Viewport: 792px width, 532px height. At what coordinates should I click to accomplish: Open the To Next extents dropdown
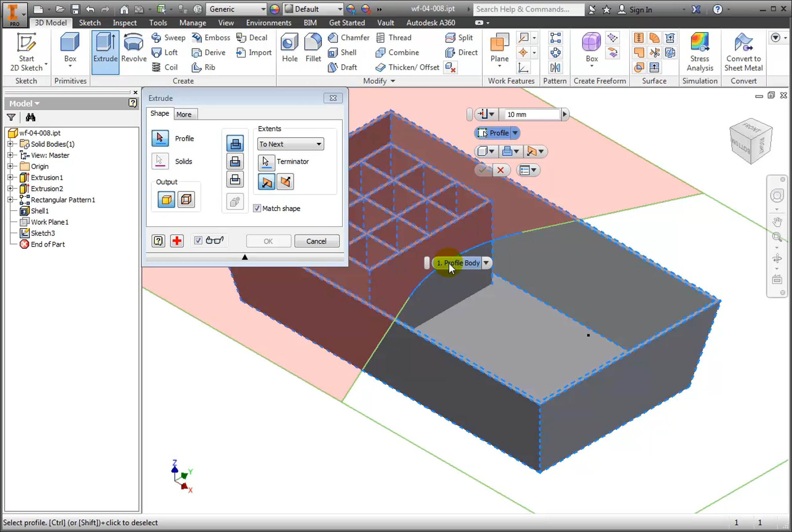tap(290, 144)
